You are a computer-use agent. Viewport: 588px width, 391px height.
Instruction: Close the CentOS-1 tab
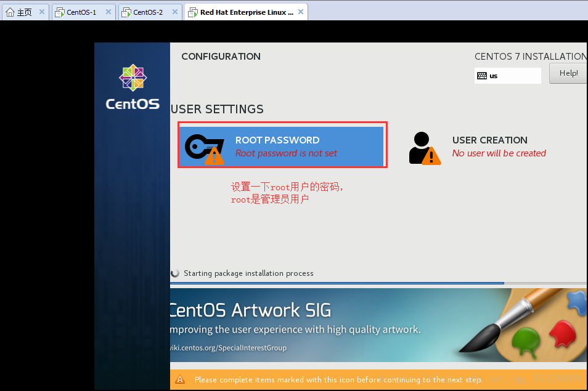(108, 12)
